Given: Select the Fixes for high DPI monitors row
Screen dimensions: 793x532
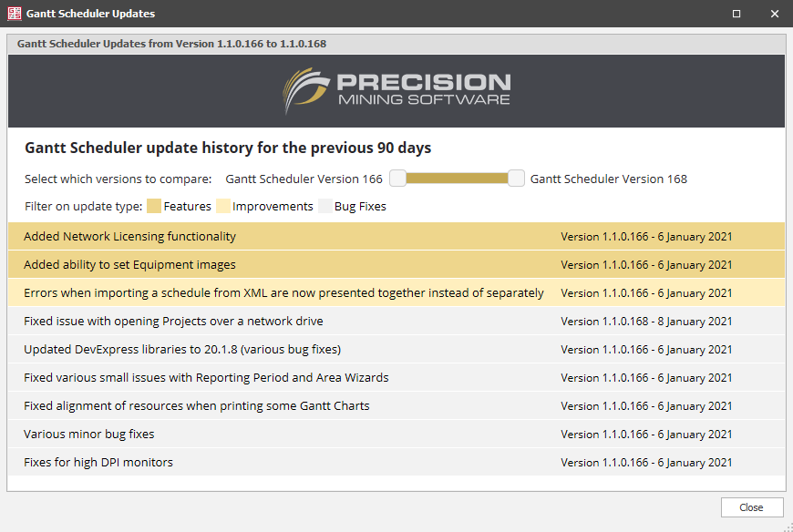Looking at the screenshot, I should point(396,463).
